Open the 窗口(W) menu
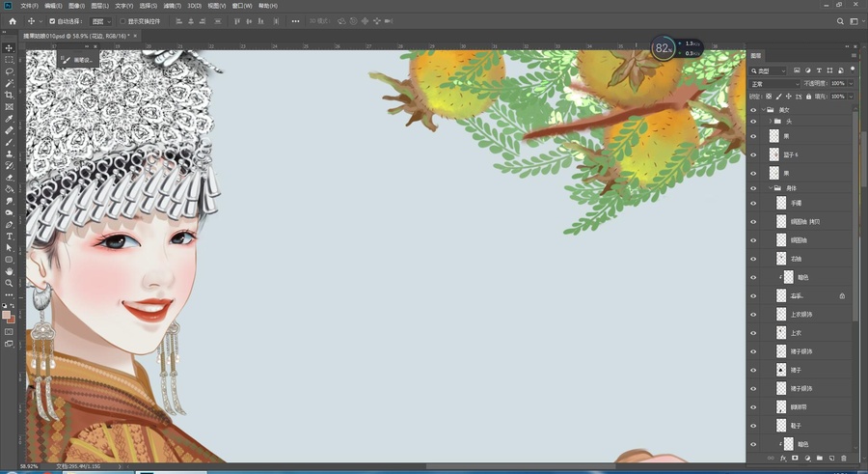 click(x=242, y=6)
